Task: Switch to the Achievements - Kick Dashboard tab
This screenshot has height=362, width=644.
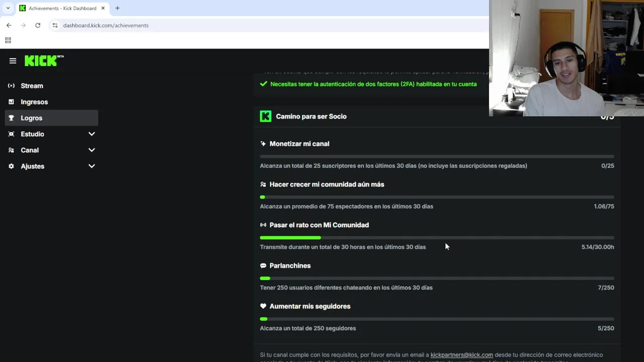Action: point(62,8)
